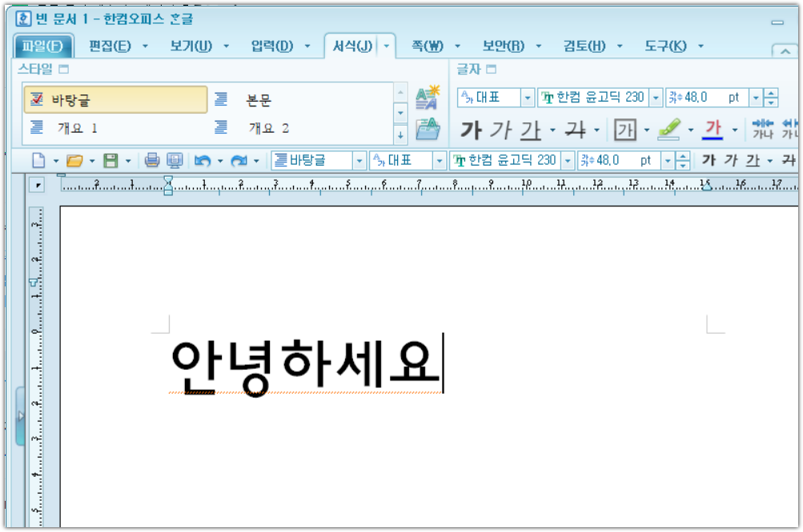Expand the 서식(J) tab arrow
The image size is (803, 532).
click(x=387, y=46)
